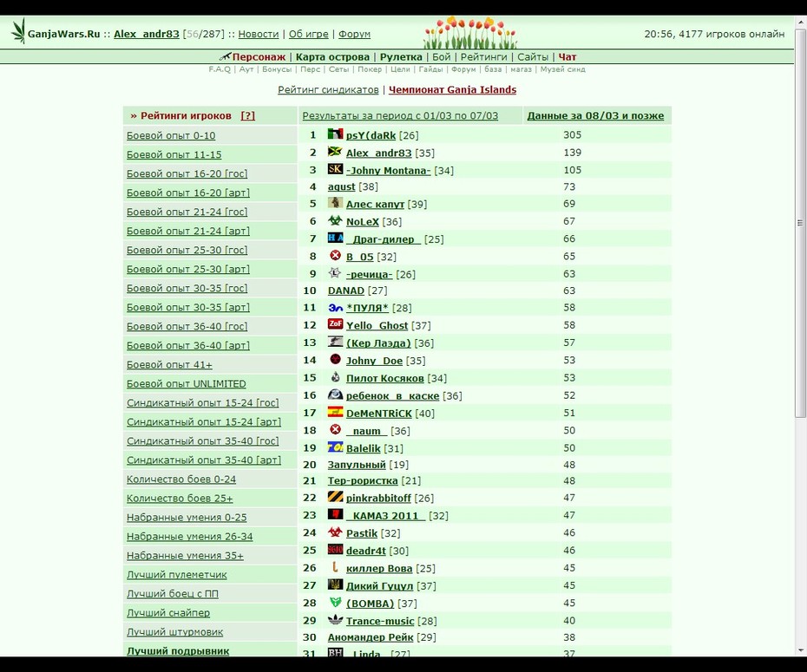Click dark red icon beside Johny_Doe
This screenshot has width=807, height=672.
pos(335,359)
